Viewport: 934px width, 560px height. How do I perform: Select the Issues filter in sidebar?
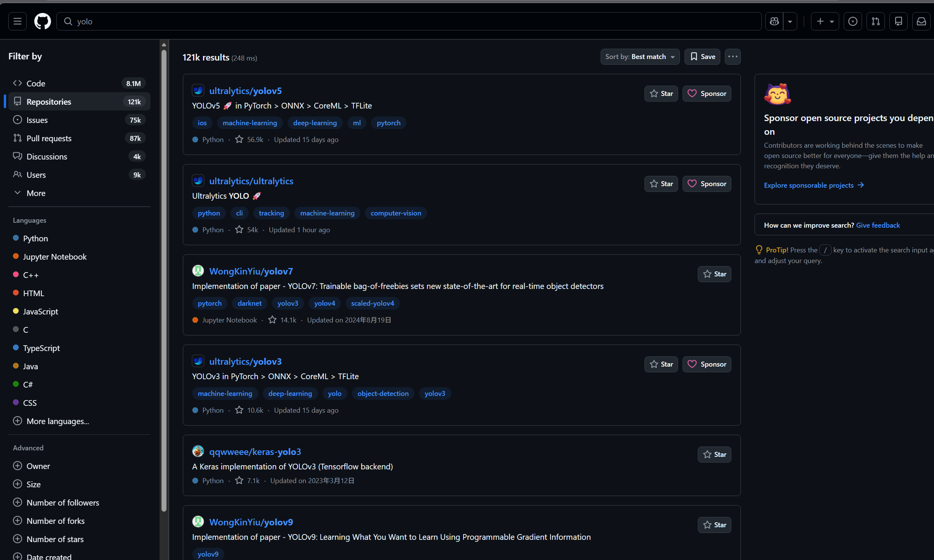(37, 120)
